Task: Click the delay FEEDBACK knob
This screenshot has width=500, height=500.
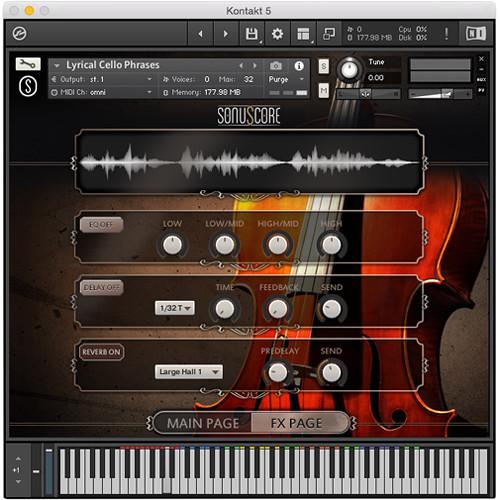Action: (277, 309)
